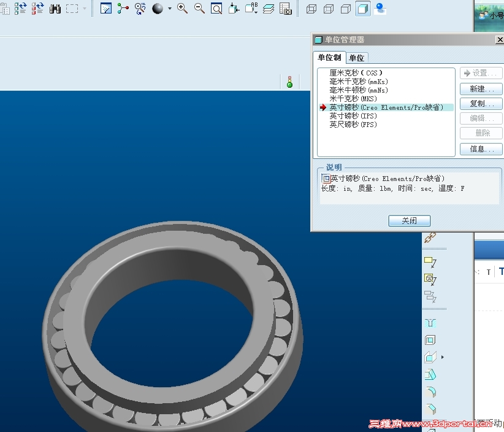The width and height of the screenshot is (504, 432).
Task: Open the selection box dropdown arrow
Action: tap(85, 9)
